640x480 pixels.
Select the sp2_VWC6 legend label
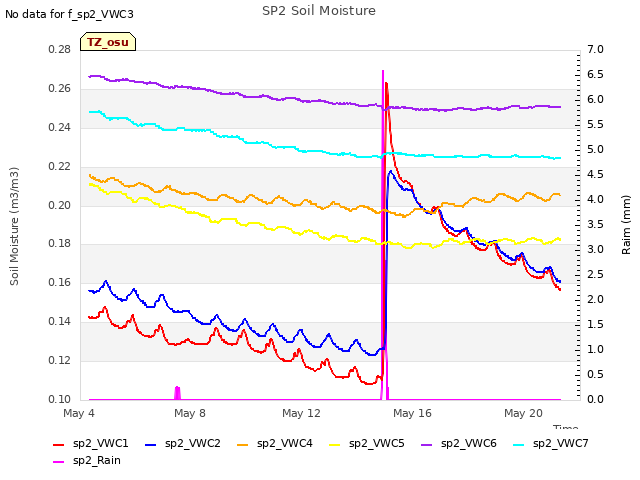click(469, 444)
